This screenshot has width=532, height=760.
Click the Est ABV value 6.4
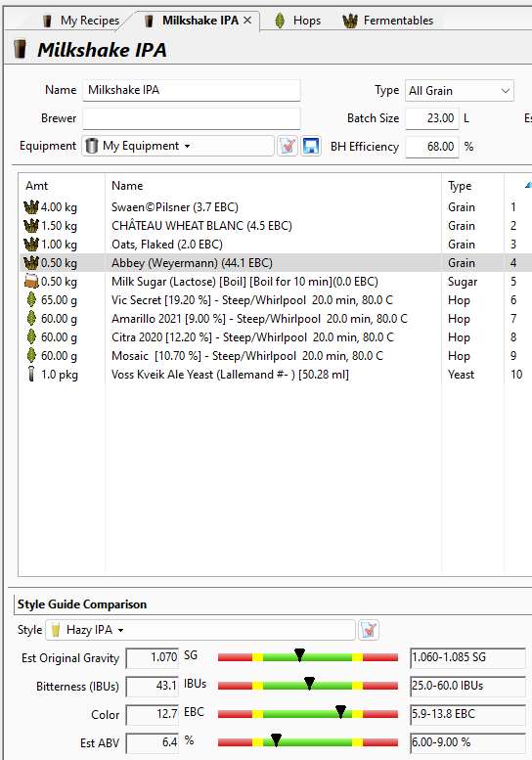[x=153, y=742]
